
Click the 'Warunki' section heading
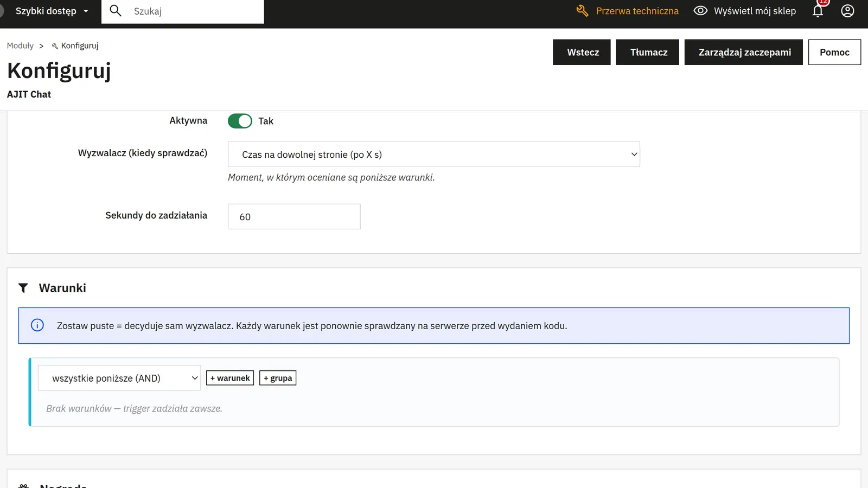click(x=62, y=288)
